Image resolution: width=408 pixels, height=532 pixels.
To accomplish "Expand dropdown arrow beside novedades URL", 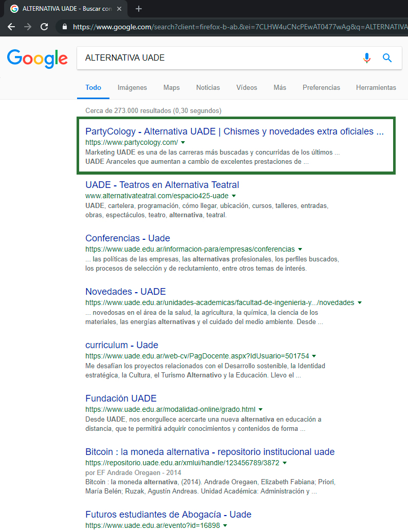I will pos(360,302).
